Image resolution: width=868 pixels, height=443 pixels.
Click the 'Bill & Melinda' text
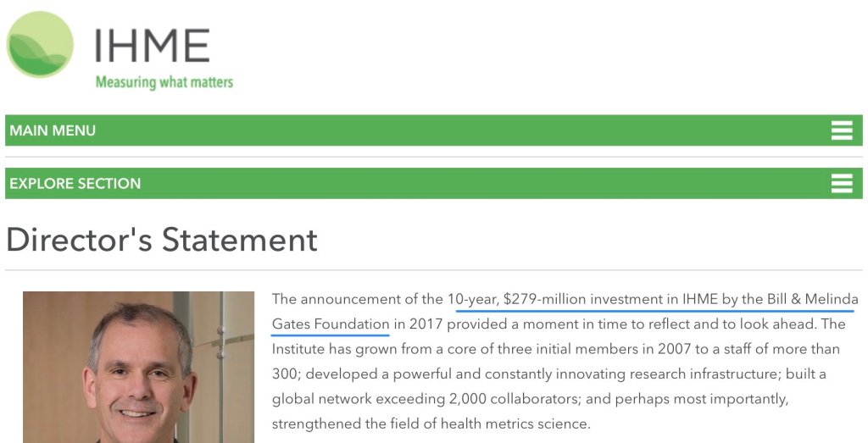815,299
